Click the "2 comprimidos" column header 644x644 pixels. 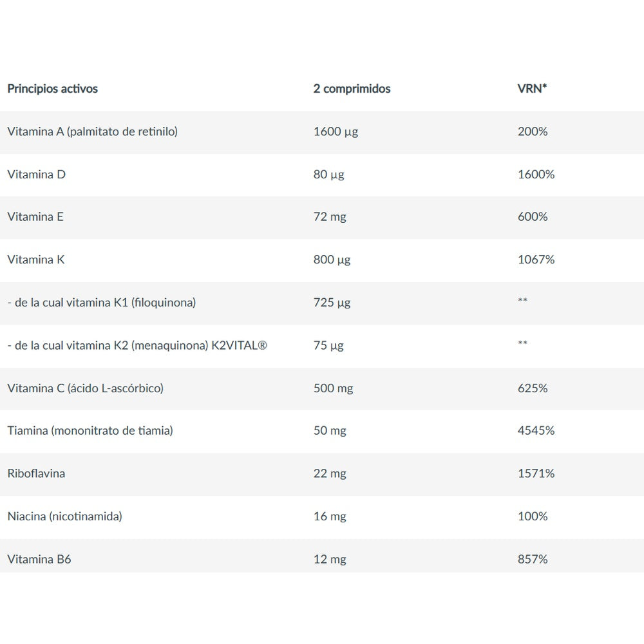pos(352,89)
